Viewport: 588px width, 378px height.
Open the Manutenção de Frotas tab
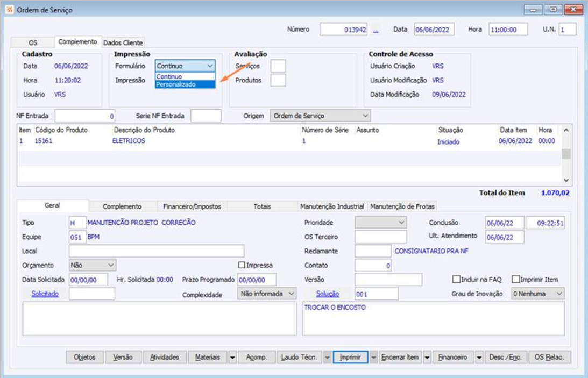click(402, 206)
